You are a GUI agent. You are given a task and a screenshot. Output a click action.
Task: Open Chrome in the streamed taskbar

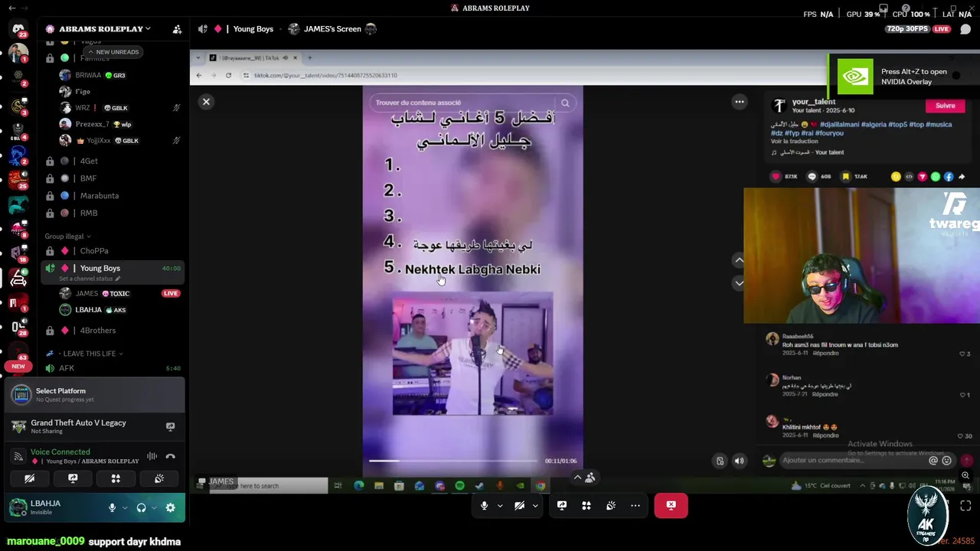tap(541, 486)
